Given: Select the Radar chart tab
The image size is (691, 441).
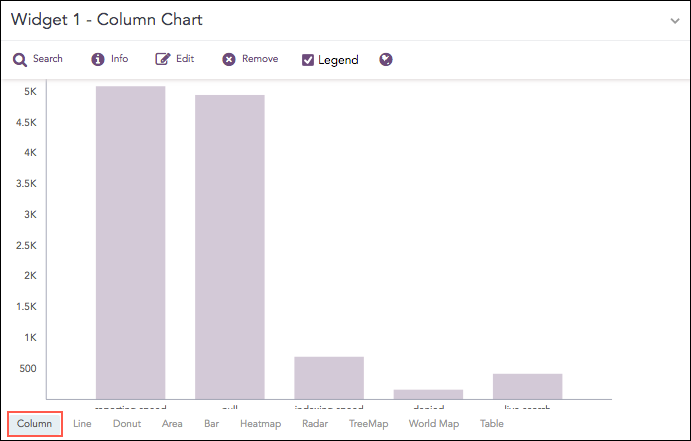Looking at the screenshot, I should pyautogui.click(x=315, y=424).
